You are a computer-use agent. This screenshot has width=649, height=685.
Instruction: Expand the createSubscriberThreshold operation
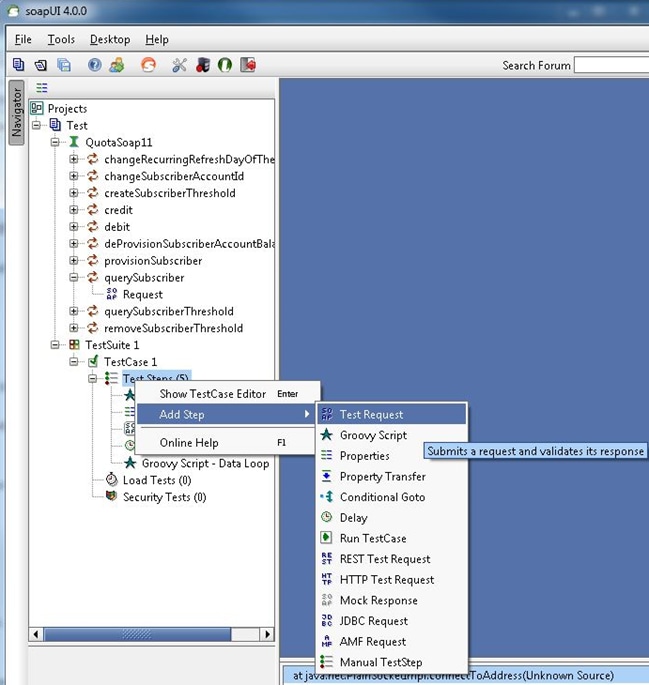pos(74,193)
